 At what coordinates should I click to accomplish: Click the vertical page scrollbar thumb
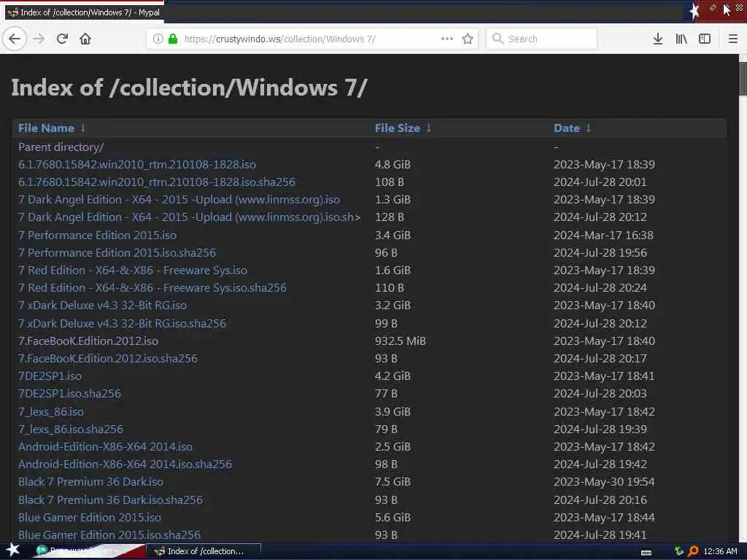(743, 79)
